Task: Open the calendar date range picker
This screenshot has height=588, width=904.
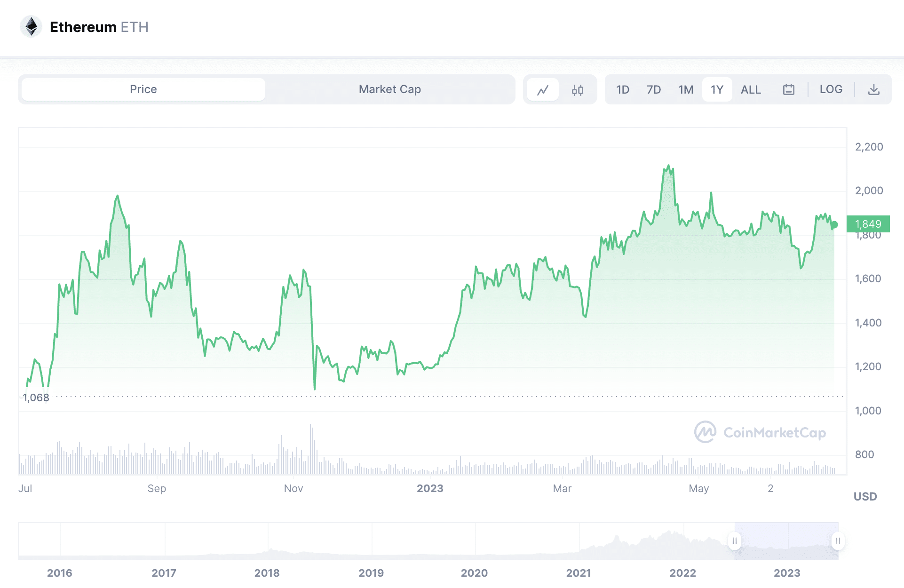Action: [x=789, y=89]
